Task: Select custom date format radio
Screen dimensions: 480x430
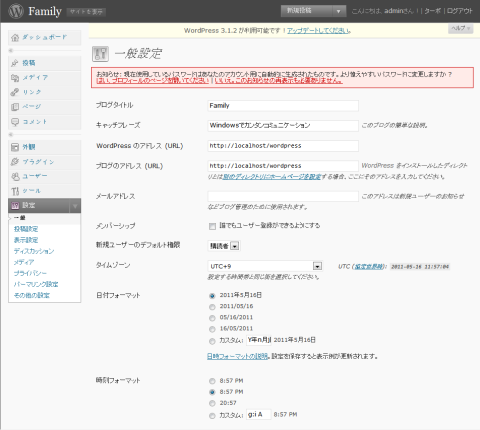Action: (212, 341)
